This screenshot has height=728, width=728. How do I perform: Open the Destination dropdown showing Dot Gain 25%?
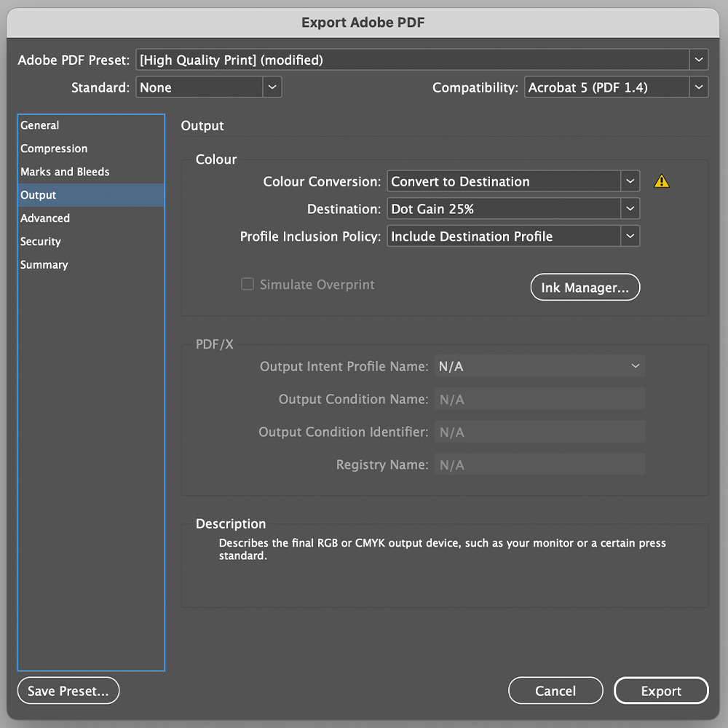[513, 208]
